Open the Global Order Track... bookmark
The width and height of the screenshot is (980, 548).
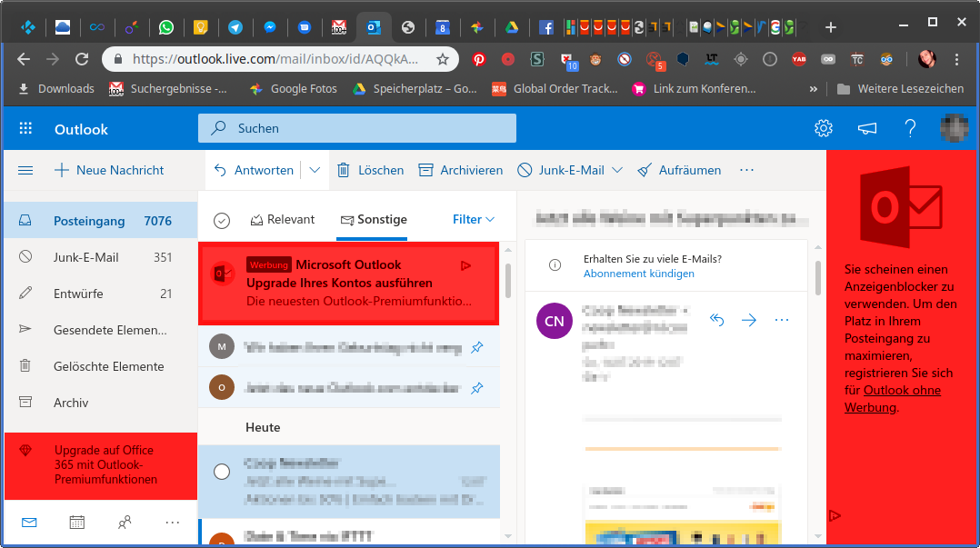point(555,89)
